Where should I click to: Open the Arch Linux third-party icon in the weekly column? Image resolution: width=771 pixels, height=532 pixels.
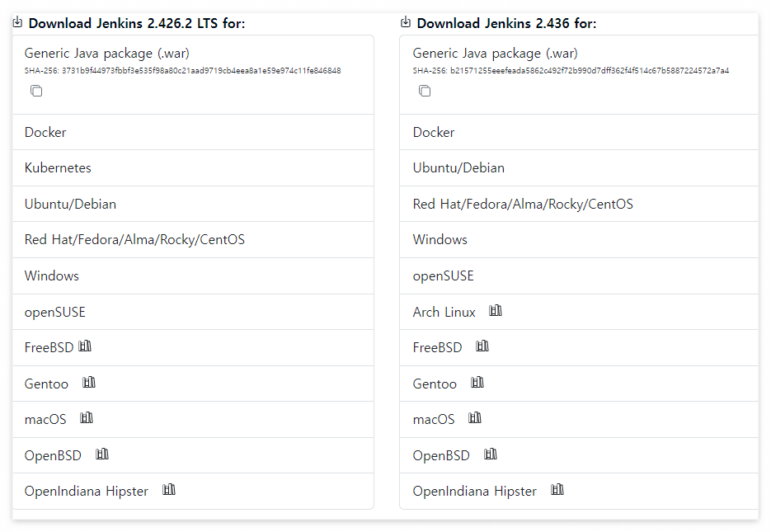tap(496, 311)
